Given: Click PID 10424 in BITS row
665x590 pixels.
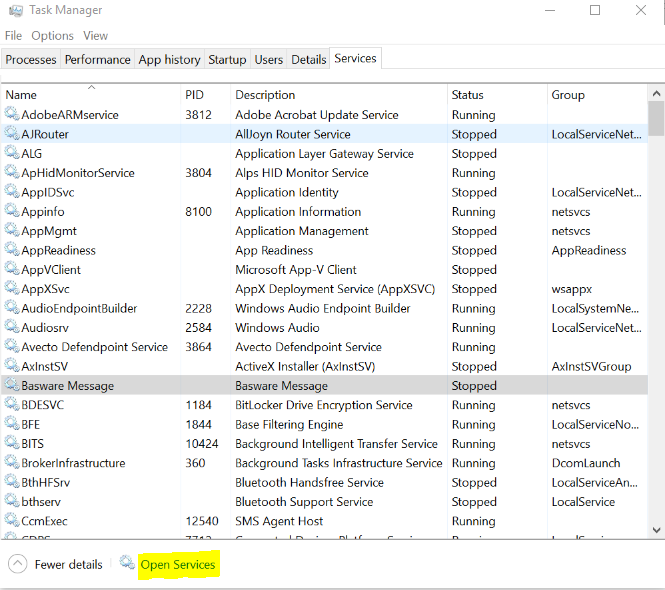Looking at the screenshot, I should (x=202, y=444).
